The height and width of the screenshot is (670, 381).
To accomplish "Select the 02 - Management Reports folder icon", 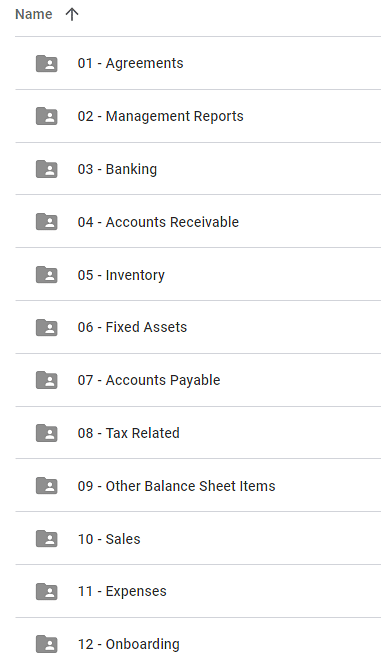I will pyautogui.click(x=47, y=116).
